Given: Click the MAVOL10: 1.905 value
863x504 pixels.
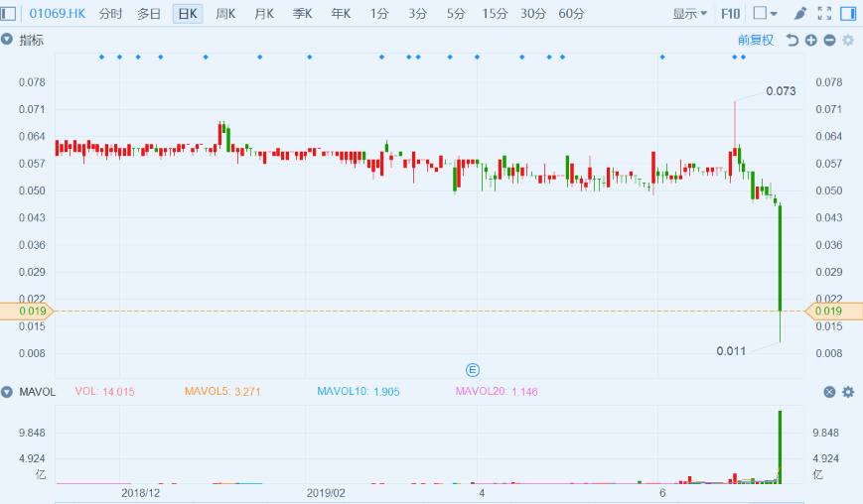Looking at the screenshot, I should coord(359,392).
